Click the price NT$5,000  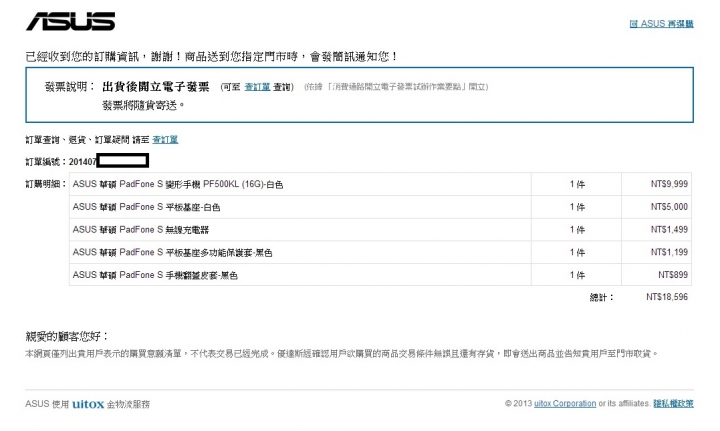coord(669,207)
